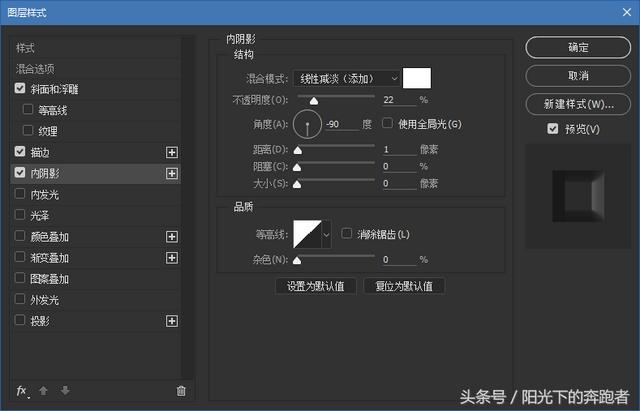
Task: Click the 取消 button
Action: [x=578, y=76]
